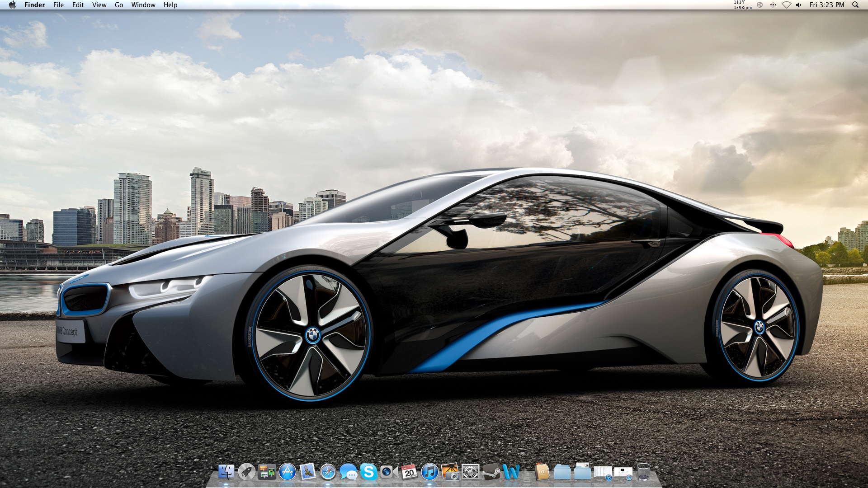The height and width of the screenshot is (488, 868).
Task: Open the volume control in menu bar
Action: click(x=799, y=5)
